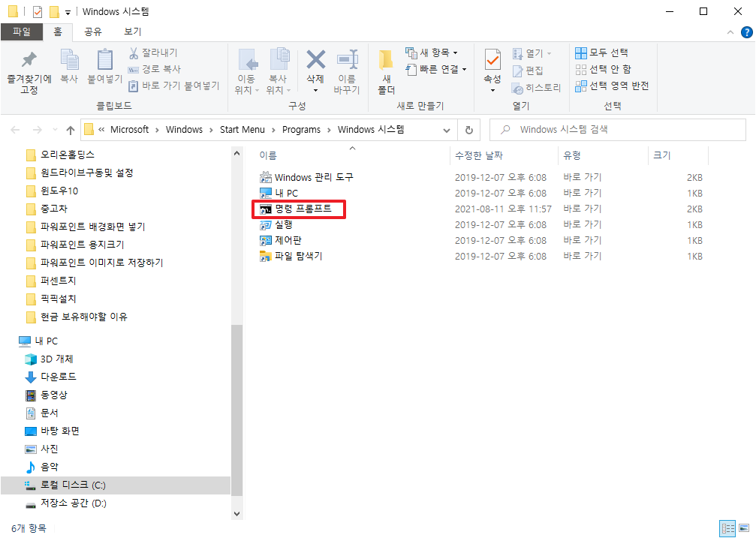Switch to the 홈 (Home) ribbon tab
756x538 pixels.
[58, 32]
